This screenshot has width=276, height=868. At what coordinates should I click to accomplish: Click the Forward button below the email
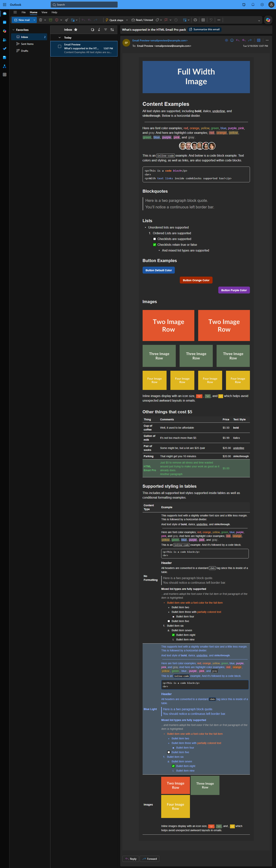[150, 859]
